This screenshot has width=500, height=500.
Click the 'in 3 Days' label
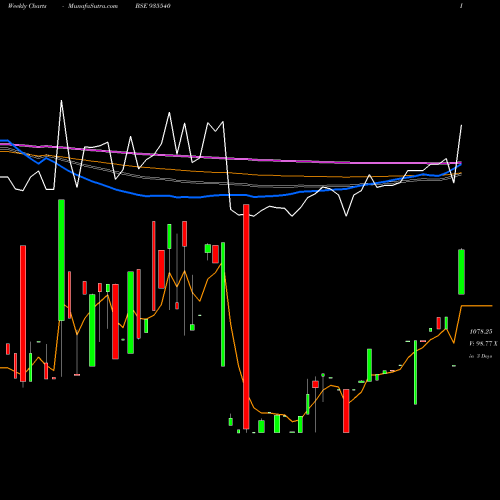click(x=480, y=356)
